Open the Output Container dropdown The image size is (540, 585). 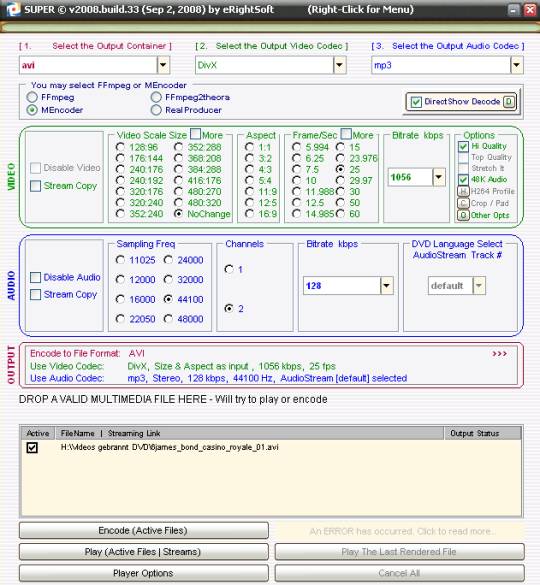tap(163, 65)
